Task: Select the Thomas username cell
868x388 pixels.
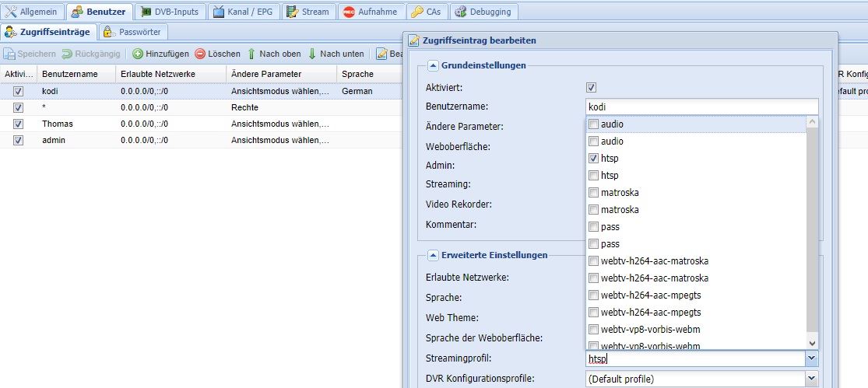Action: coord(76,124)
